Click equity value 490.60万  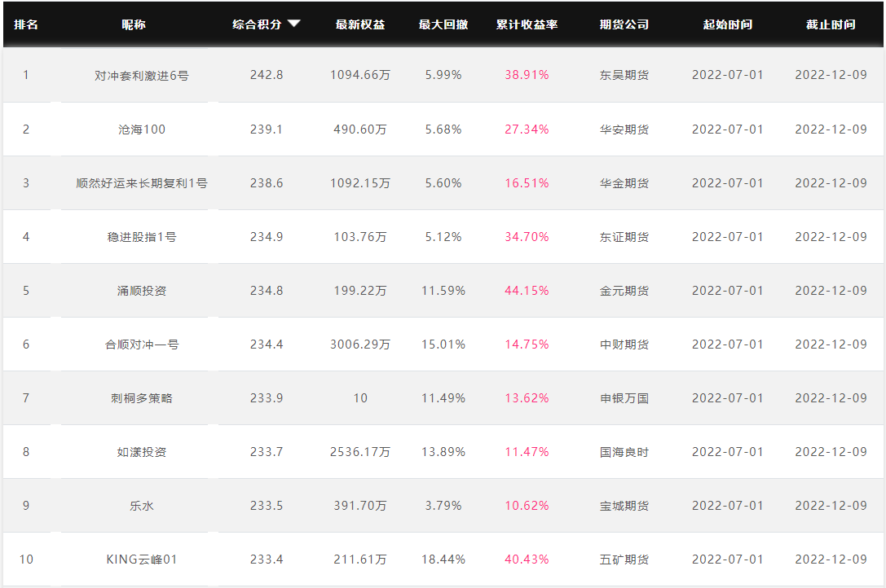[360, 129]
